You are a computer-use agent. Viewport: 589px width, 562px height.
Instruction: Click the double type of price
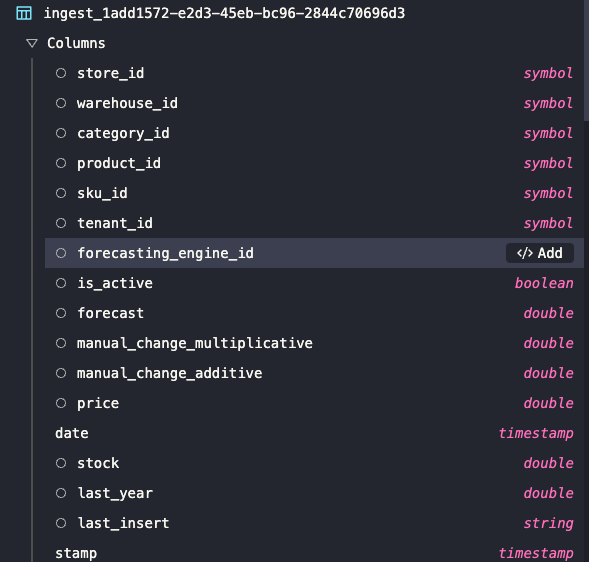pyautogui.click(x=548, y=403)
